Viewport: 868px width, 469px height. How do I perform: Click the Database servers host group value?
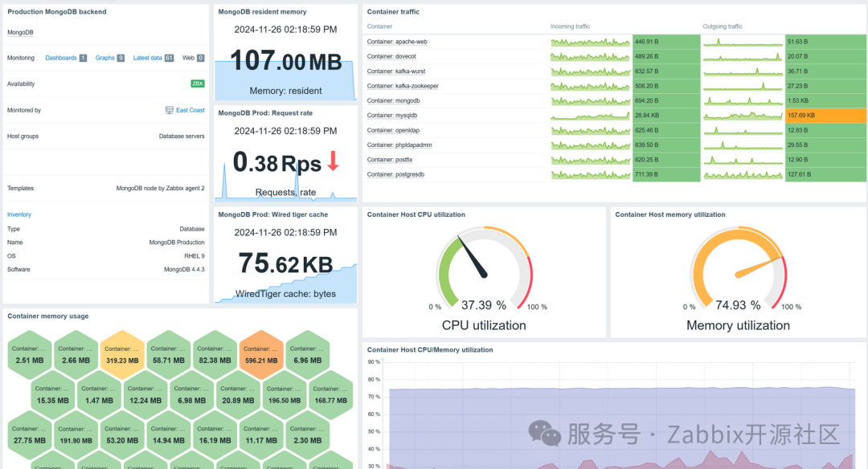[x=182, y=137]
